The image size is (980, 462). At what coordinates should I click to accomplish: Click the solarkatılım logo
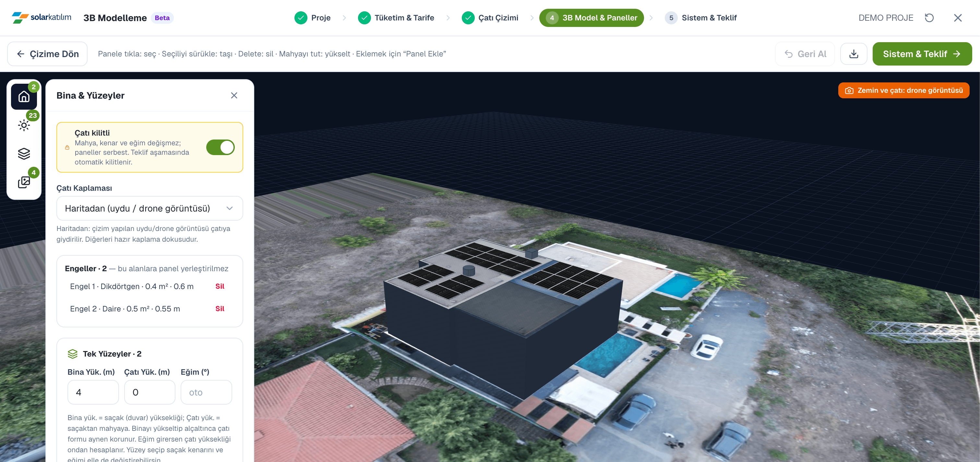tap(42, 18)
